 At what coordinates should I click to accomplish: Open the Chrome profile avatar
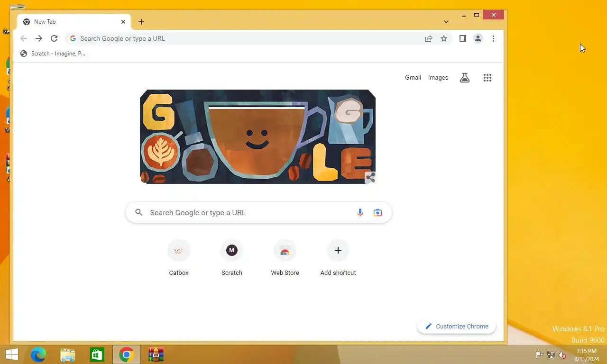(478, 38)
